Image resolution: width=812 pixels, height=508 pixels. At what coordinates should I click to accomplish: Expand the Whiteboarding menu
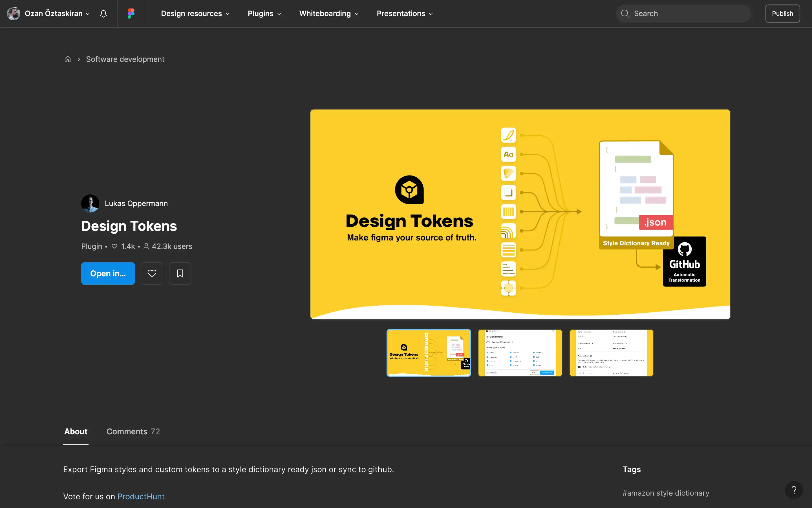329,14
